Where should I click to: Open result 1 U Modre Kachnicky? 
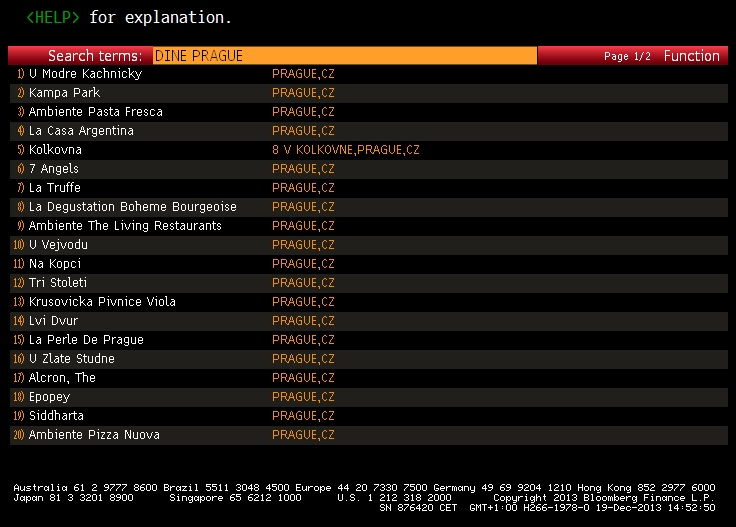click(85, 74)
